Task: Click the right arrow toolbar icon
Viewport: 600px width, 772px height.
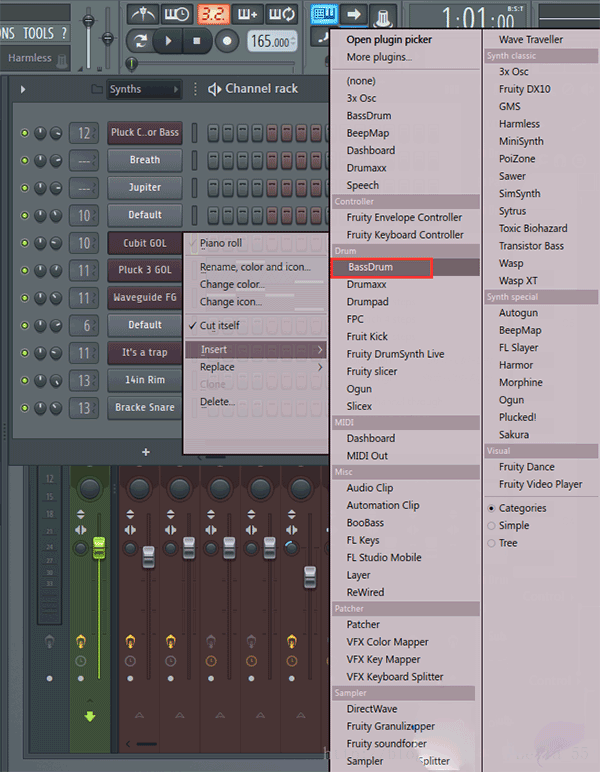Action: pyautogui.click(x=354, y=14)
